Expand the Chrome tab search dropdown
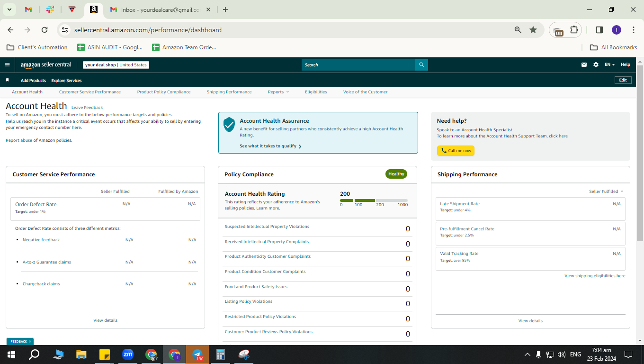The height and width of the screenshot is (364, 644). [x=9, y=9]
